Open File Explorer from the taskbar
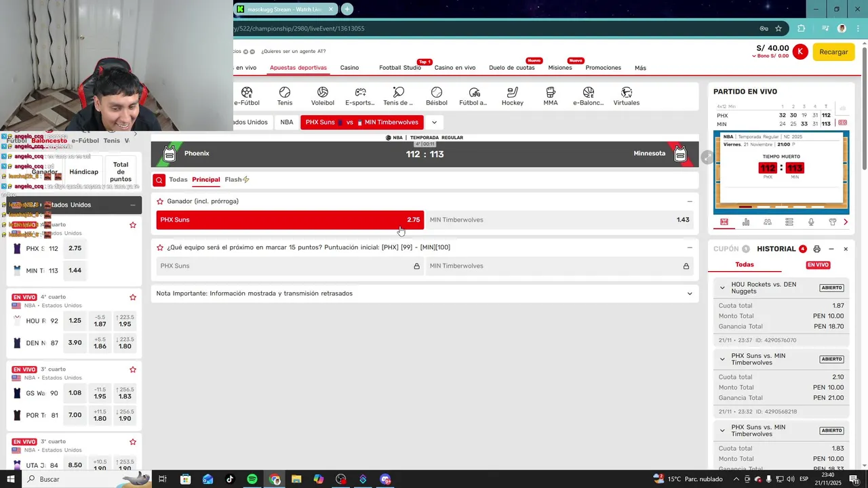868x488 pixels. pyautogui.click(x=296, y=479)
